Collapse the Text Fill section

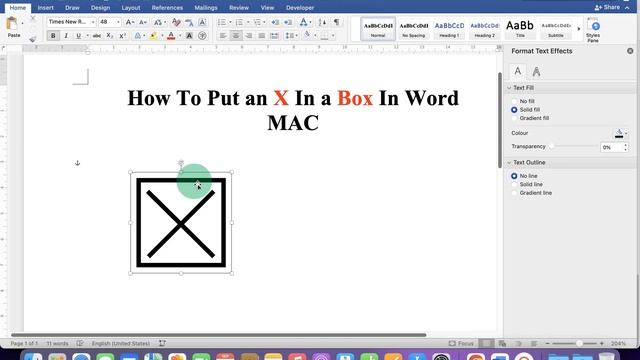[x=509, y=88]
